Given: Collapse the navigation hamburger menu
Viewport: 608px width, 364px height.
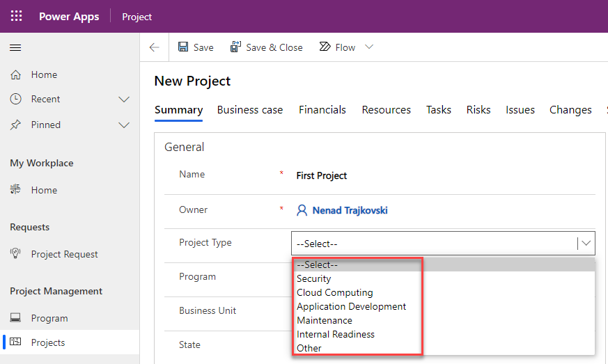Looking at the screenshot, I should [15, 48].
